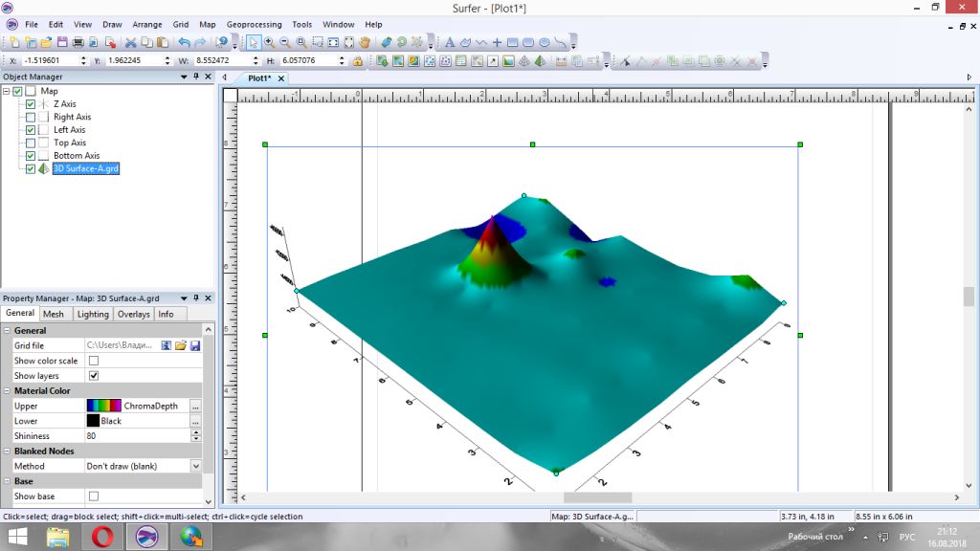The height and width of the screenshot is (551, 980).
Task: Click the Opera browser in taskbar
Action: (x=102, y=537)
